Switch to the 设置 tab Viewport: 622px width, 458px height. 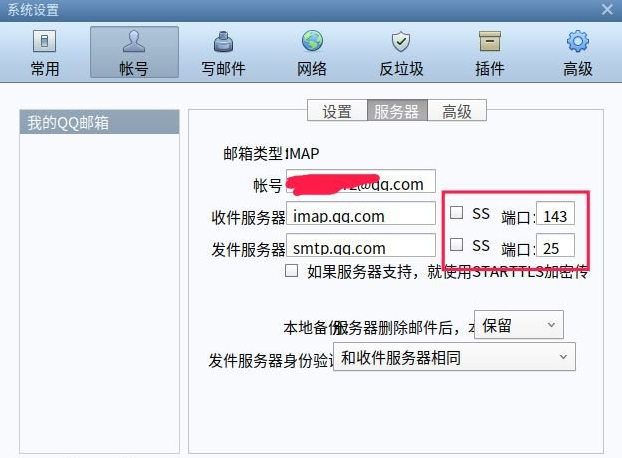coord(337,111)
